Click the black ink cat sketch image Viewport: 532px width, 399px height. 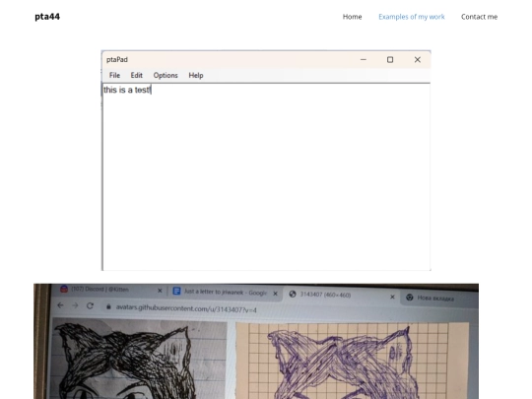point(139,359)
